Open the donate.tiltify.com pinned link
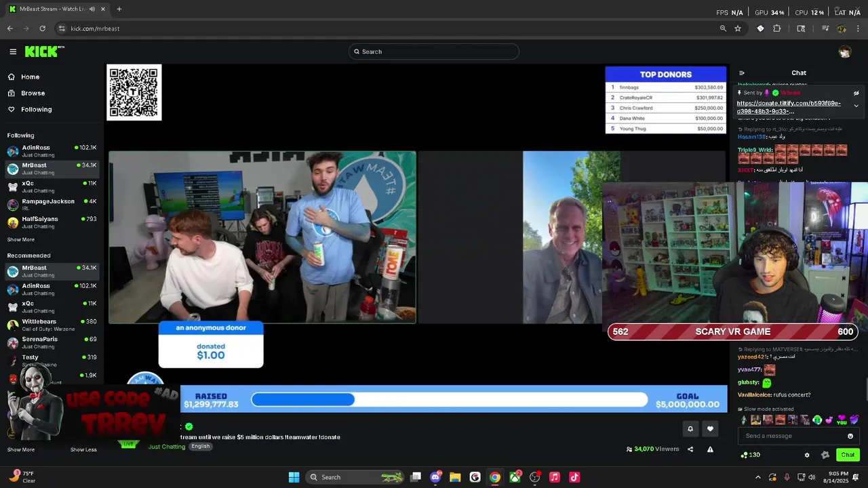868x488 pixels. [789, 107]
